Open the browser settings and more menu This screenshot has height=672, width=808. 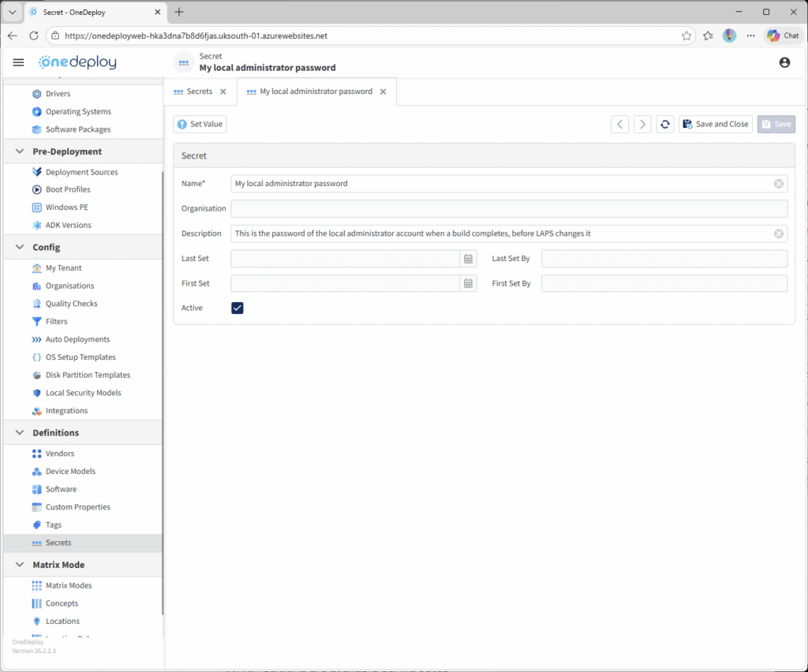[x=750, y=35]
